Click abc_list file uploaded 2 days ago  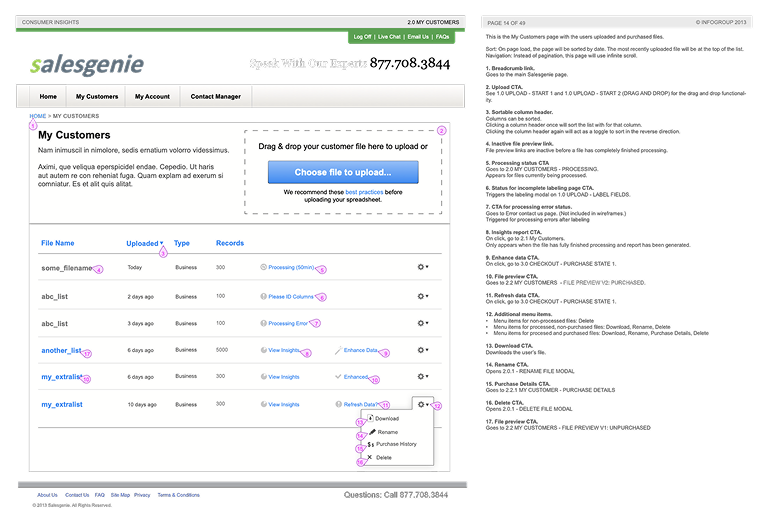coord(54,296)
